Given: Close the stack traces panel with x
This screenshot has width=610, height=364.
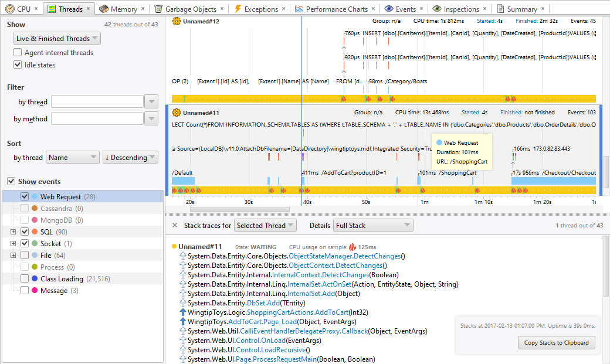Looking at the screenshot, I should pos(175,225).
